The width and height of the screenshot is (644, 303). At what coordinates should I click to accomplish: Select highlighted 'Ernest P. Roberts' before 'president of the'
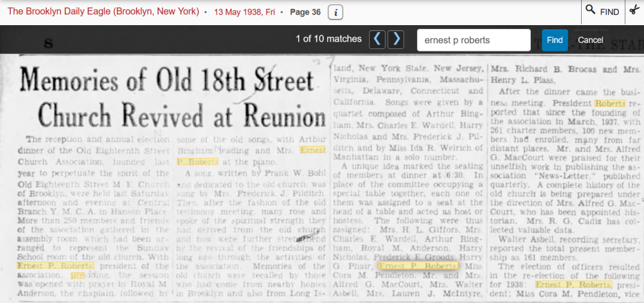56,265
